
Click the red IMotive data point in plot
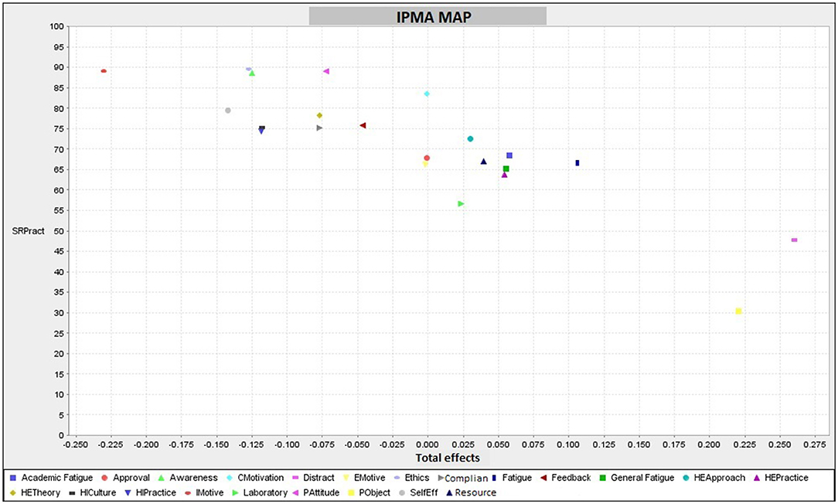coord(104,70)
